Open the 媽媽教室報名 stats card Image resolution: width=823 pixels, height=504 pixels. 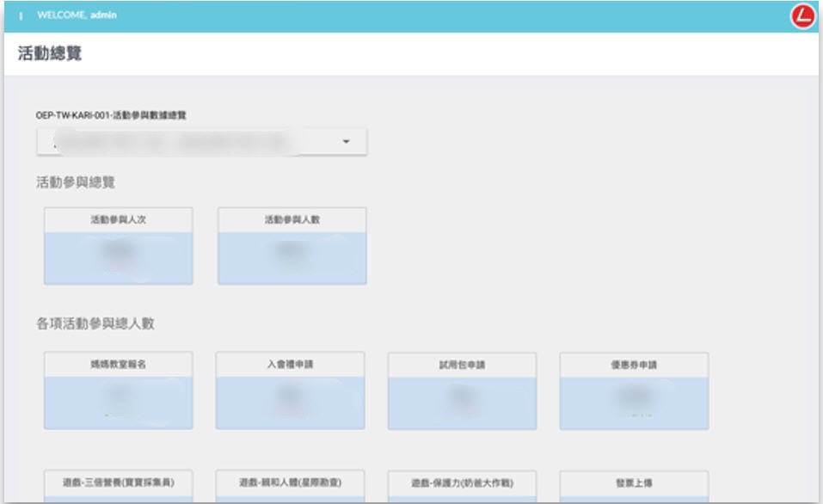[118, 390]
